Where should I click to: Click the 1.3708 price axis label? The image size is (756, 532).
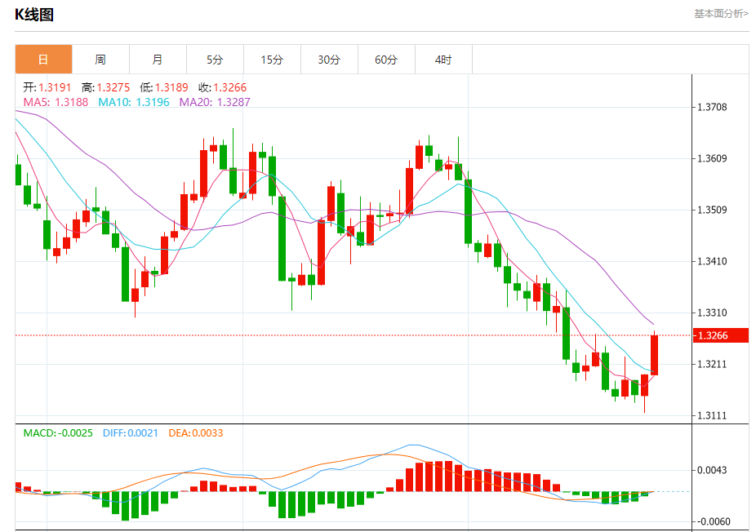(x=712, y=107)
